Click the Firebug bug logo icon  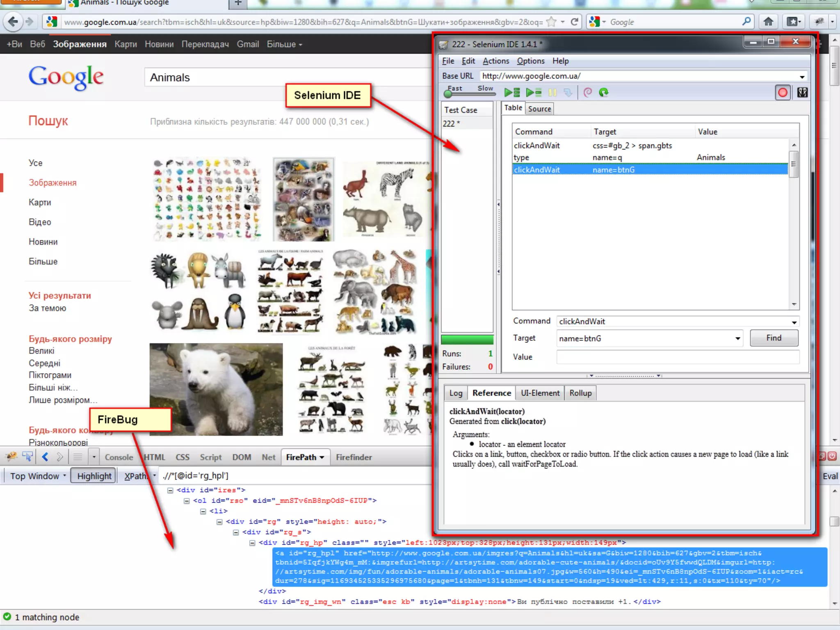pos(11,457)
